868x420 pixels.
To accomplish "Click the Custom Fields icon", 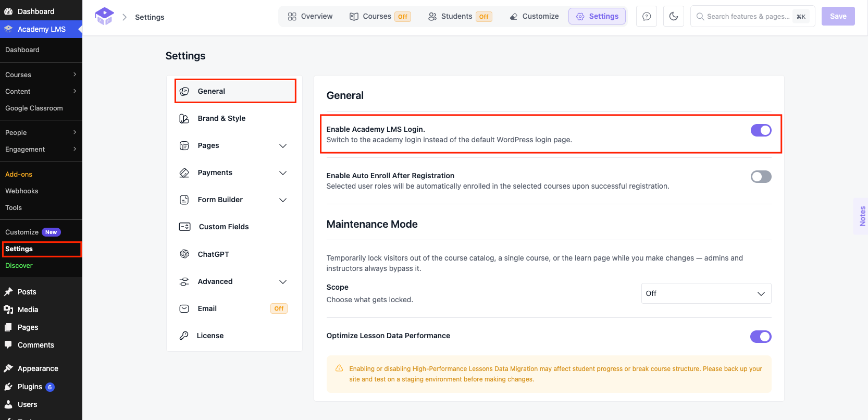I will (x=185, y=227).
